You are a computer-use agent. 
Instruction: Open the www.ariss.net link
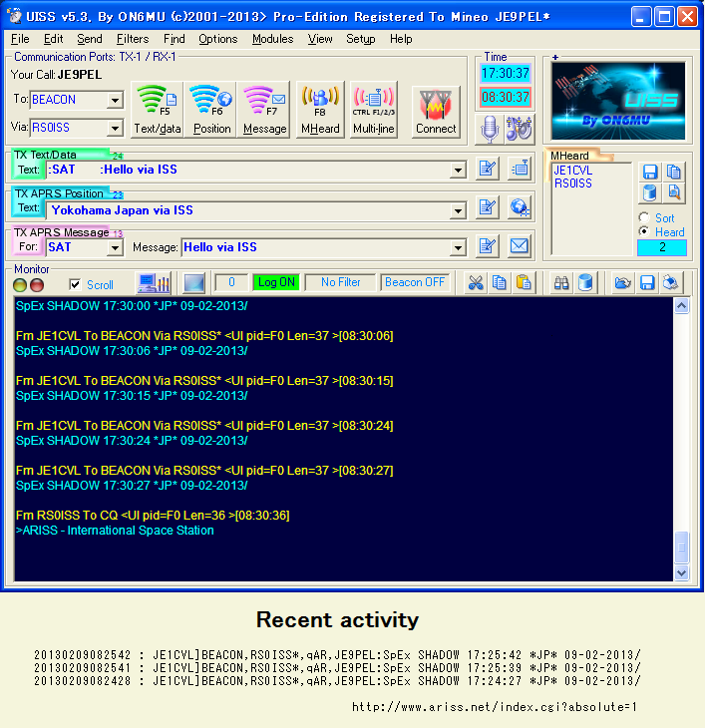pyautogui.click(x=495, y=707)
